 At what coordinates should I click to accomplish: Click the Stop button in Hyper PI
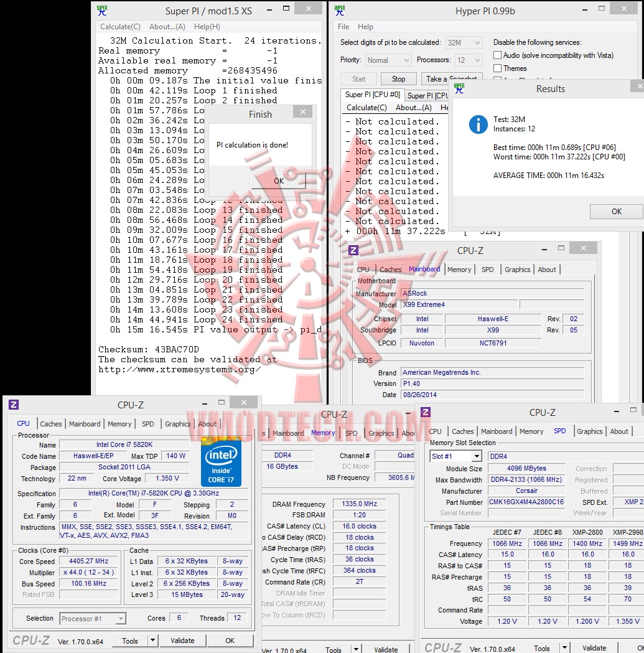pos(398,78)
